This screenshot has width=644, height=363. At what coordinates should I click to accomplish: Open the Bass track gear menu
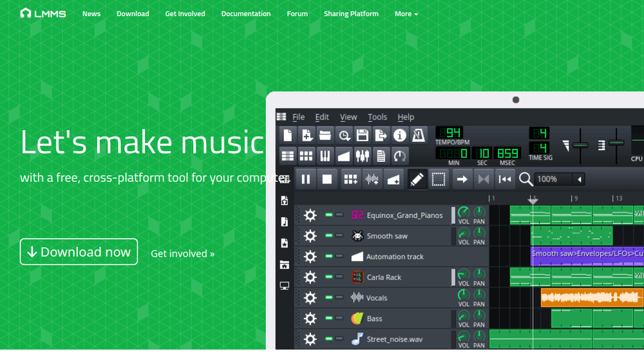(x=310, y=319)
